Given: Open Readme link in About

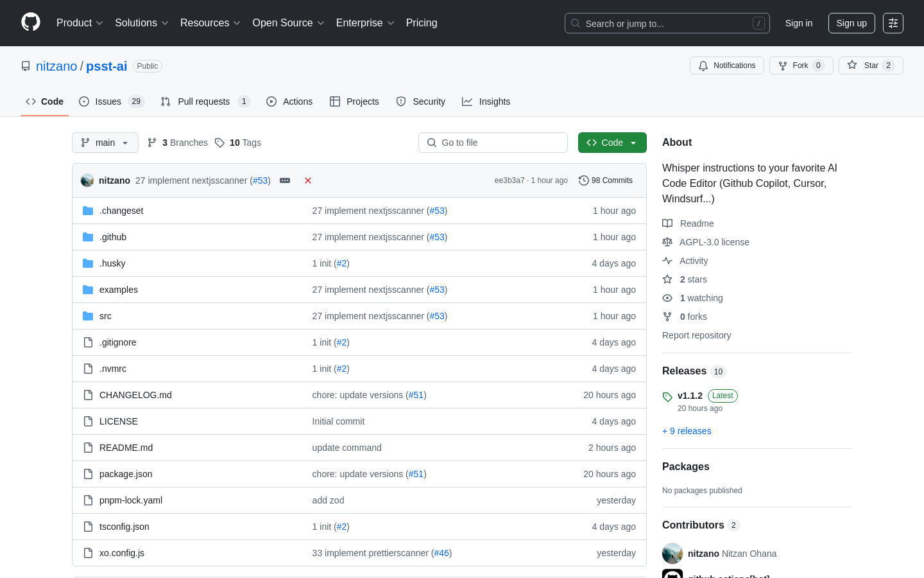Looking at the screenshot, I should [689, 223].
